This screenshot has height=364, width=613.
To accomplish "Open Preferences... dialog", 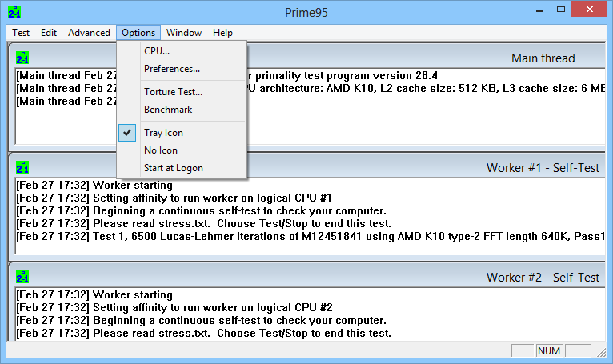I will 182,69.
